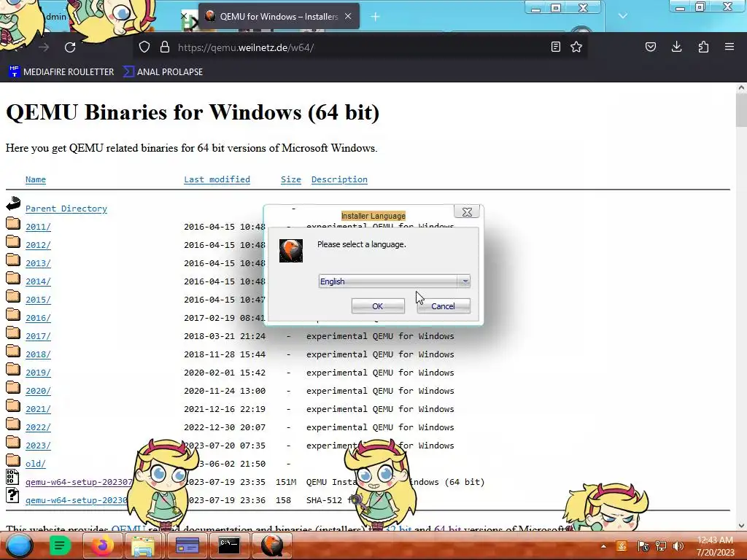
Task: Download the 151M qemu-w64-setup installer link
Action: pyautogui.click(x=79, y=482)
